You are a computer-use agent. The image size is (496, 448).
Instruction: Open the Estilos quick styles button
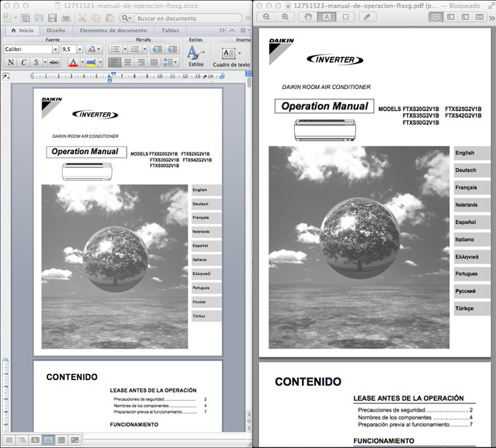coord(195,56)
